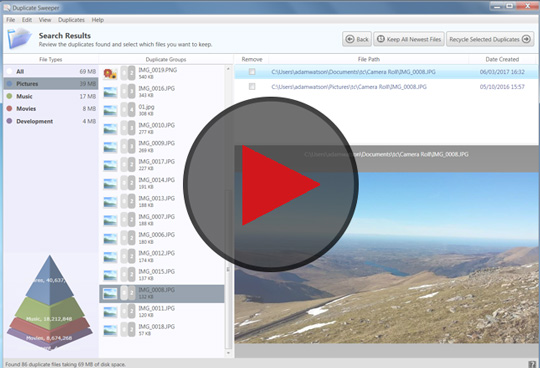Viewport: 540px width, 368px height.
Task: Select the Movies file type filter
Action: click(x=51, y=108)
